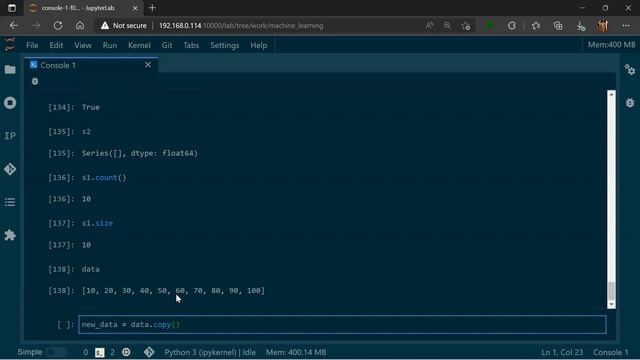Image resolution: width=640 pixels, height=360 pixels.
Task: Click the s2 input in cell 135
Action: tap(86, 131)
